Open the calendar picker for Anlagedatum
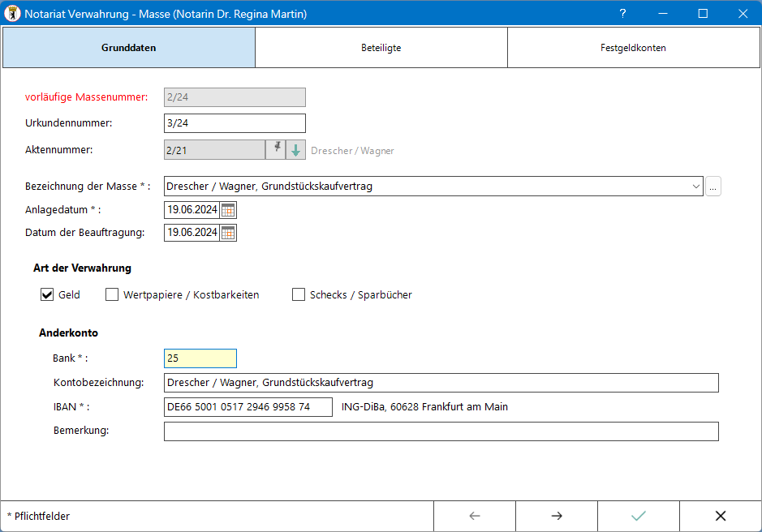The width and height of the screenshot is (762, 532). tap(228, 210)
